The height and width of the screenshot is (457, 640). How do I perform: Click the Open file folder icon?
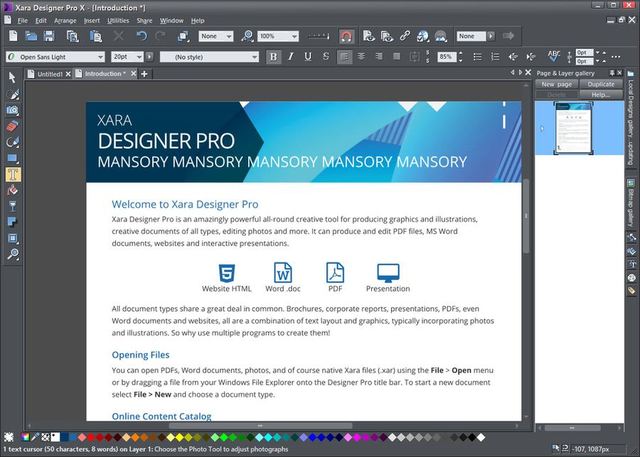(x=31, y=36)
